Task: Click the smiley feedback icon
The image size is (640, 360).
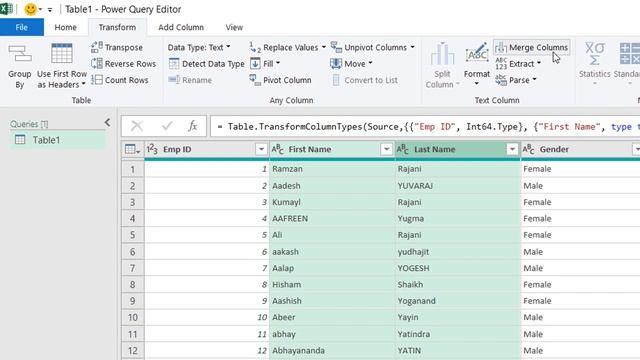Action: [x=30, y=9]
